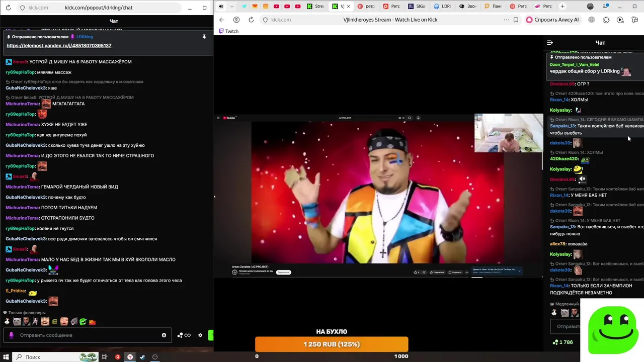Open the video picture-in-picture toolbar icon
Viewport: 644px width, 362px height.
(620, 20)
